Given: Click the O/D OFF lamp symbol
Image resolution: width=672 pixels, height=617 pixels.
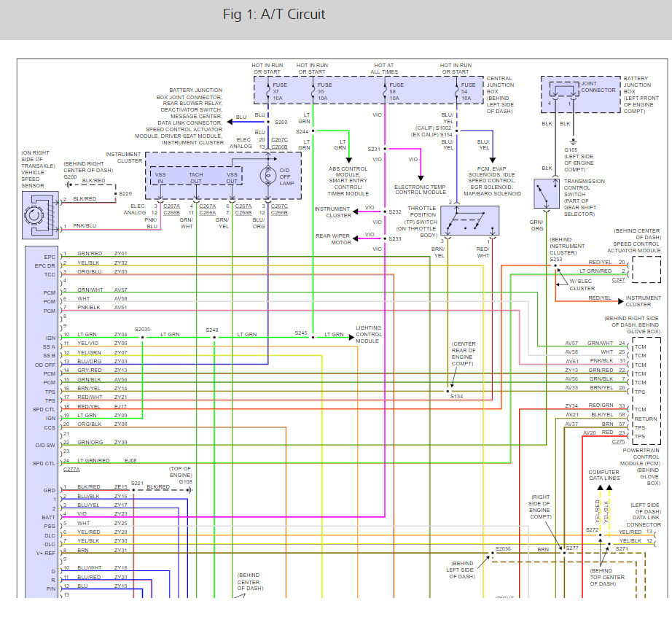Looking at the screenshot, I should [268, 175].
